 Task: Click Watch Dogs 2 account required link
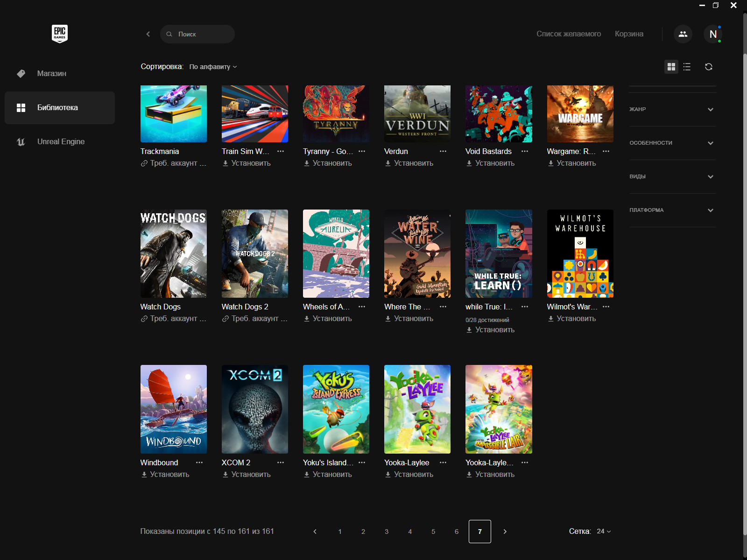click(x=254, y=319)
